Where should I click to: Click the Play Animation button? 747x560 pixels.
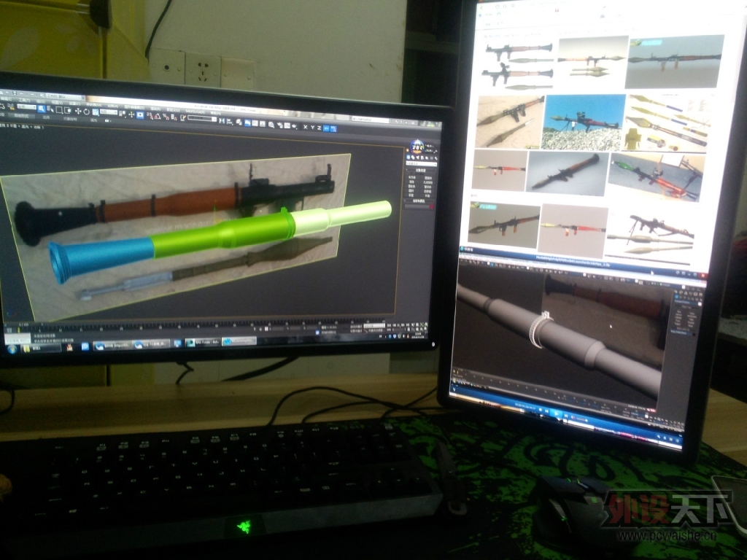coord(399,324)
